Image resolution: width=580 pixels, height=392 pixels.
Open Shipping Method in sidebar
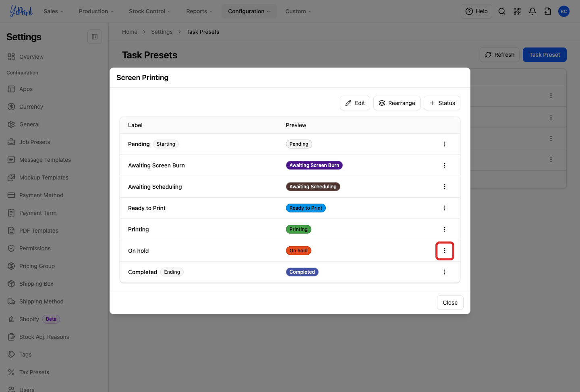[x=41, y=301]
